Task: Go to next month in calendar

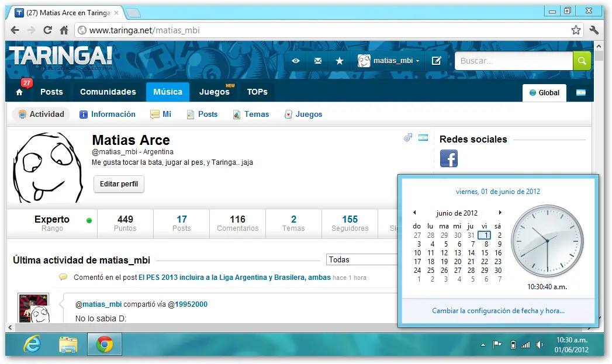Action: 500,213
